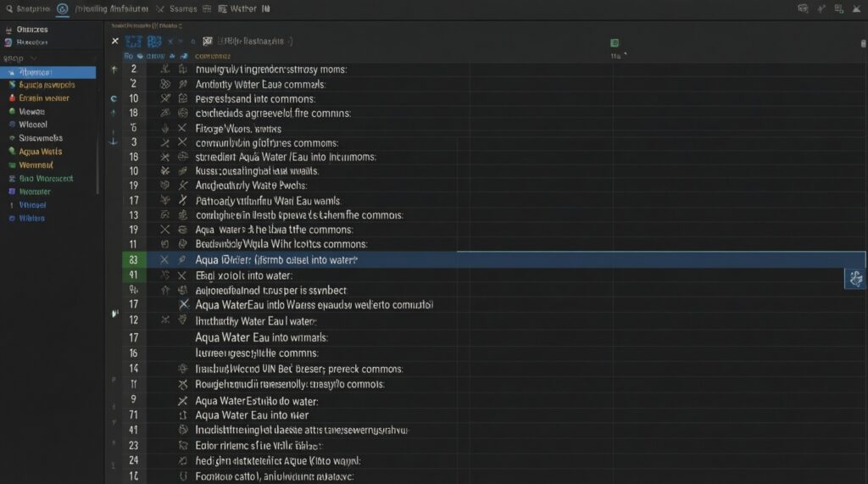Toggle the X mark on 'Aqua WaterEstuiio do water' row
The width and height of the screenshot is (868, 484).
(181, 400)
